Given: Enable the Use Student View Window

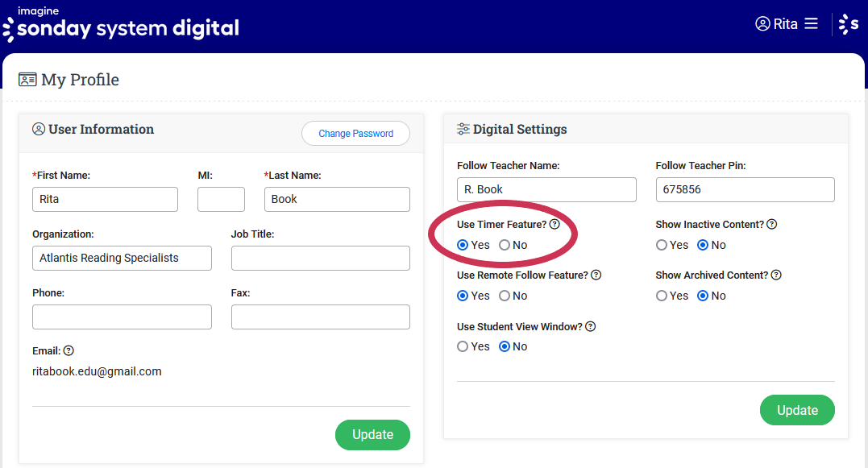Looking at the screenshot, I should (462, 346).
